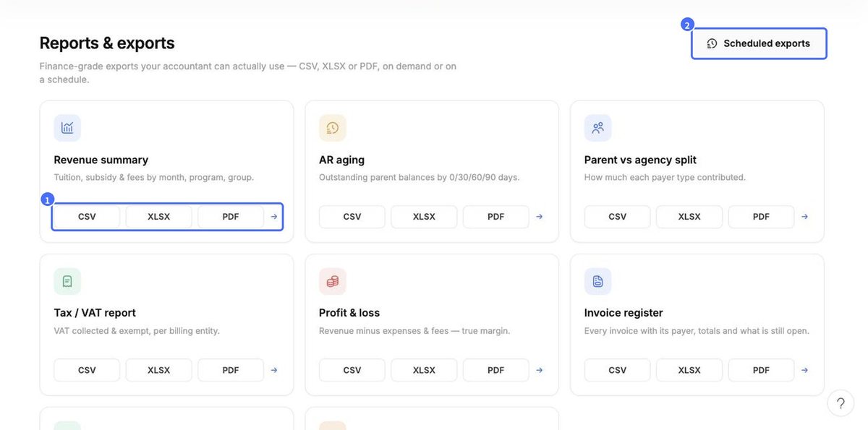Export Revenue summary as XLSX
This screenshot has width=868, height=430.
click(x=159, y=217)
